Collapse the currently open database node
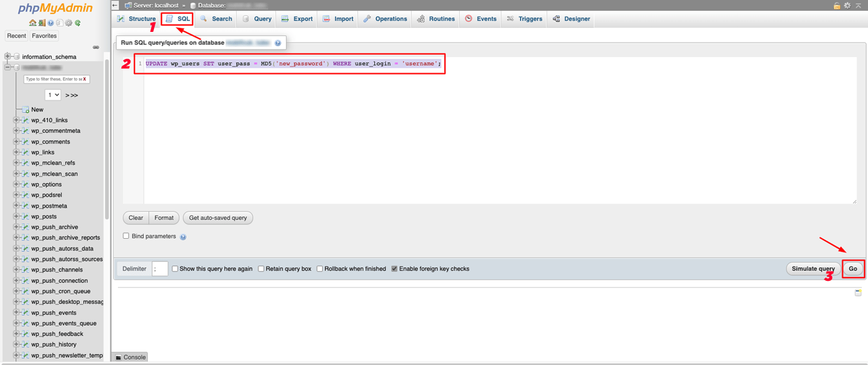 (x=7, y=67)
